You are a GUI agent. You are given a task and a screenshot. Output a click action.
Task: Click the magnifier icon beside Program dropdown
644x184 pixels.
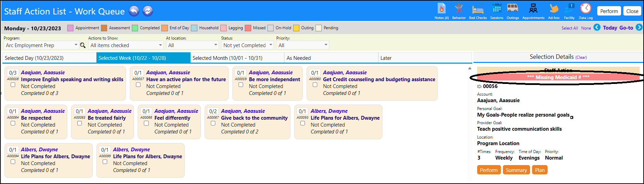click(x=83, y=45)
